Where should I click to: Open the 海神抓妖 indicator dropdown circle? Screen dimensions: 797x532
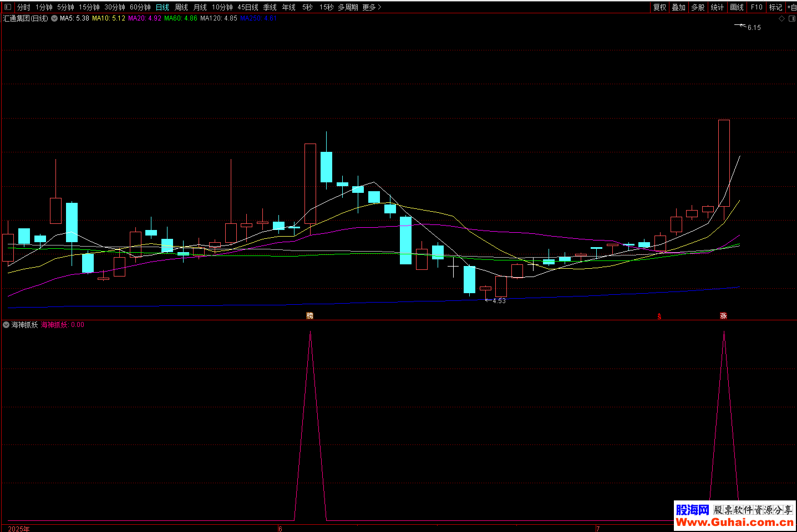6,325
